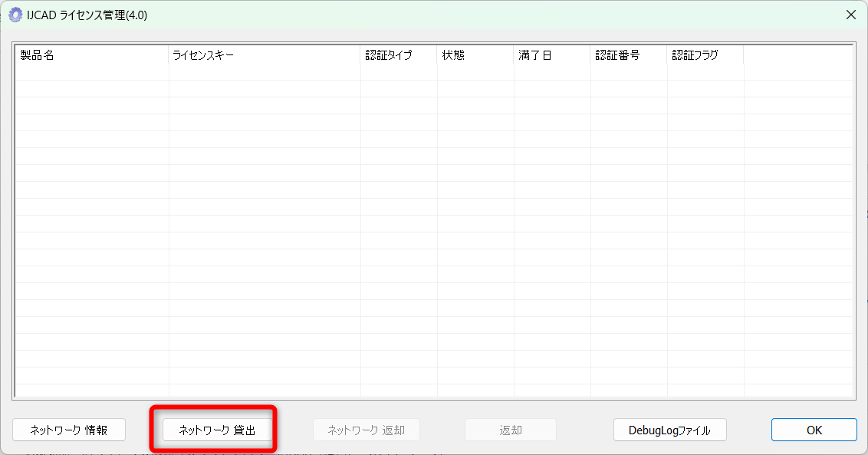Click the 満了日 column header
The height and width of the screenshot is (455, 868).
click(x=552, y=55)
